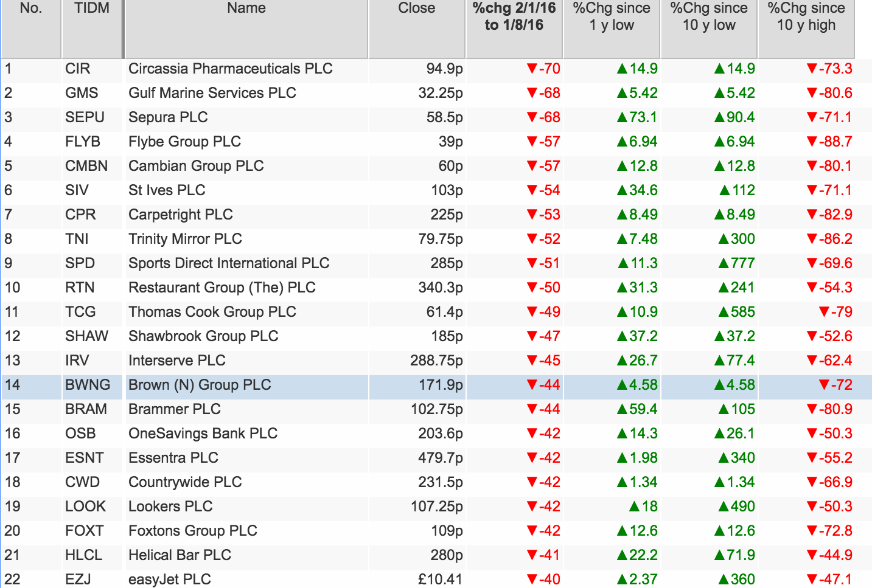Image resolution: width=872 pixels, height=588 pixels.
Task: Sort by the No. column header
Action: pyautogui.click(x=31, y=29)
